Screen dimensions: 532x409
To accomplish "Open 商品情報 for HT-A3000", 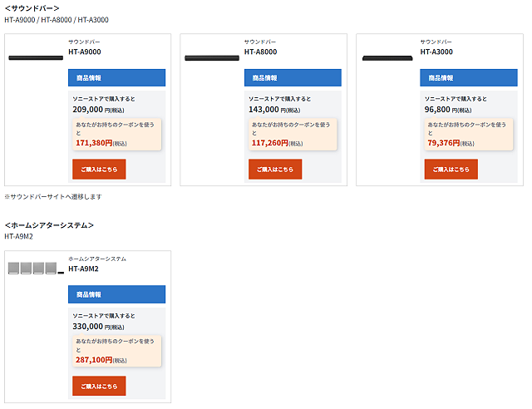I will (469, 78).
